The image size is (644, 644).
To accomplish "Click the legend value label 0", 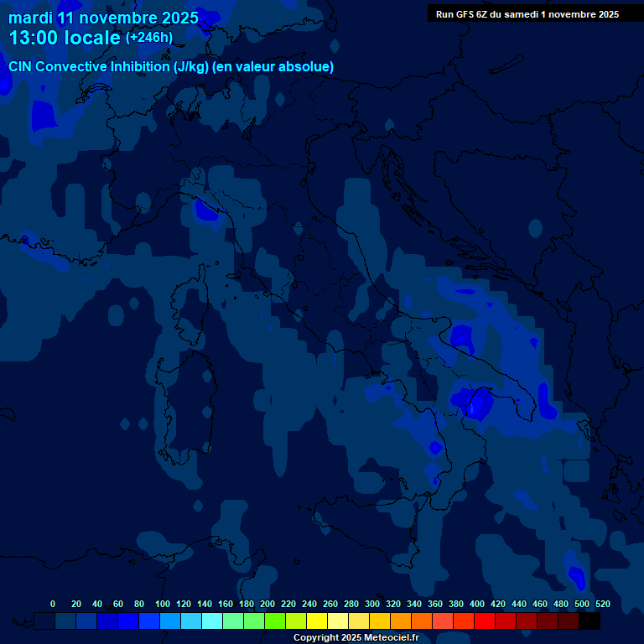I will point(53,604).
